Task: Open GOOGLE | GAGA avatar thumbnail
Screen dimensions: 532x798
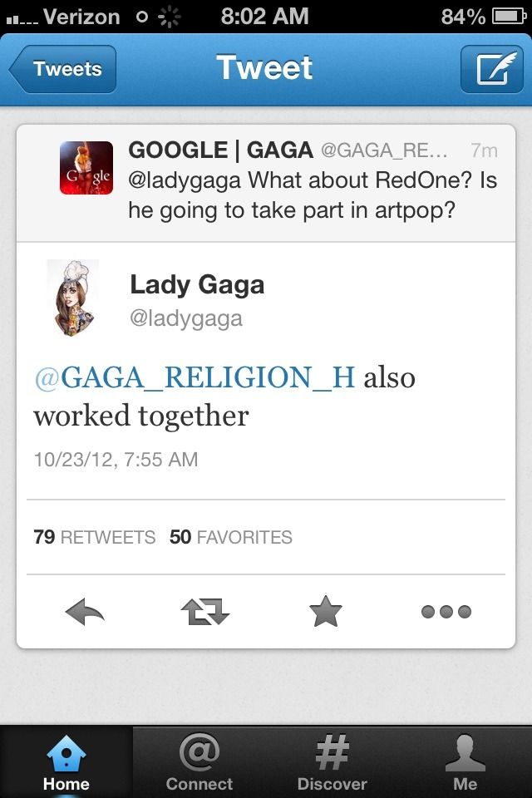Action: [86, 168]
